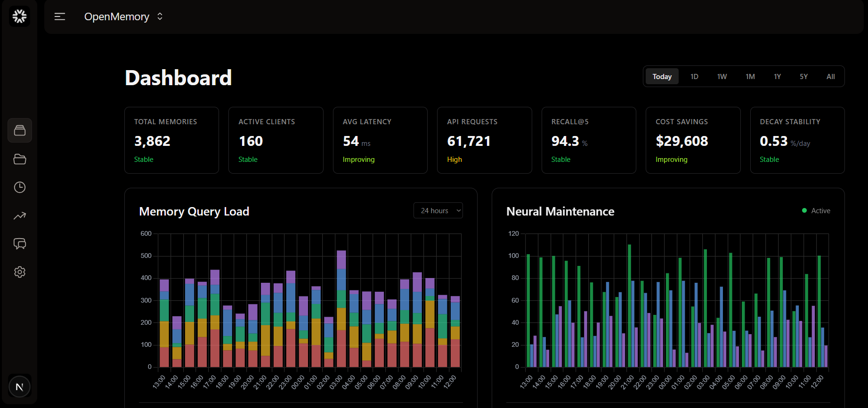The image size is (868, 408).
Task: Select the Today time range
Action: coord(662,77)
